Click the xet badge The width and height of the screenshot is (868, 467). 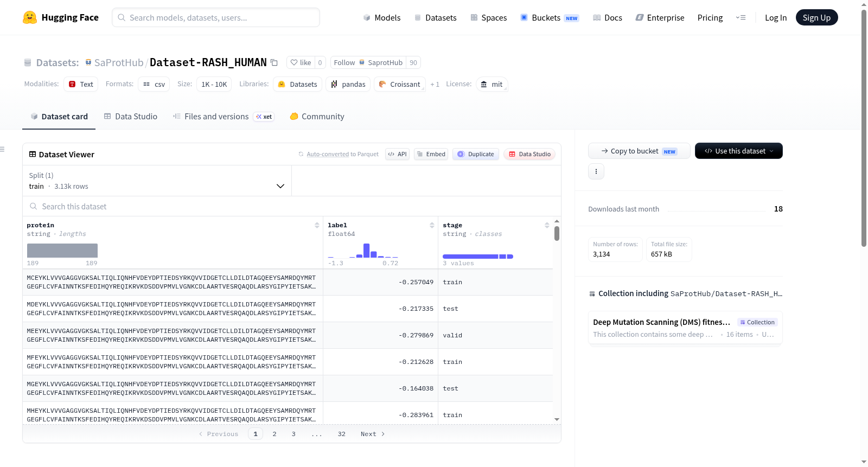click(264, 117)
